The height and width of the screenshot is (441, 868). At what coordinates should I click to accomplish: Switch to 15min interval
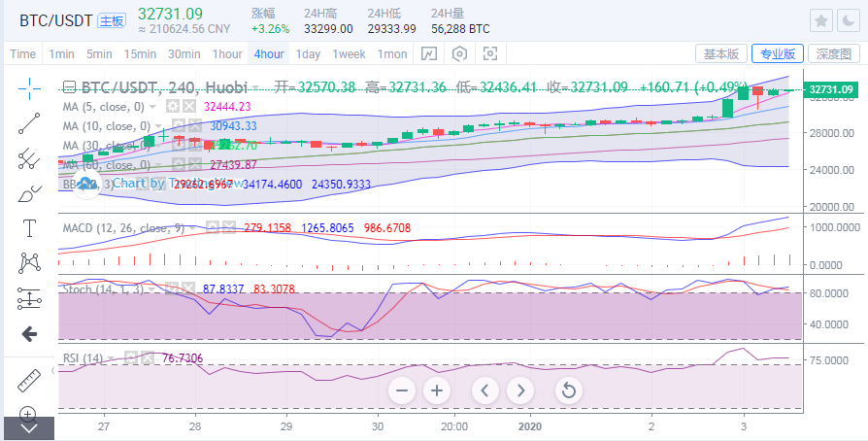(140, 54)
